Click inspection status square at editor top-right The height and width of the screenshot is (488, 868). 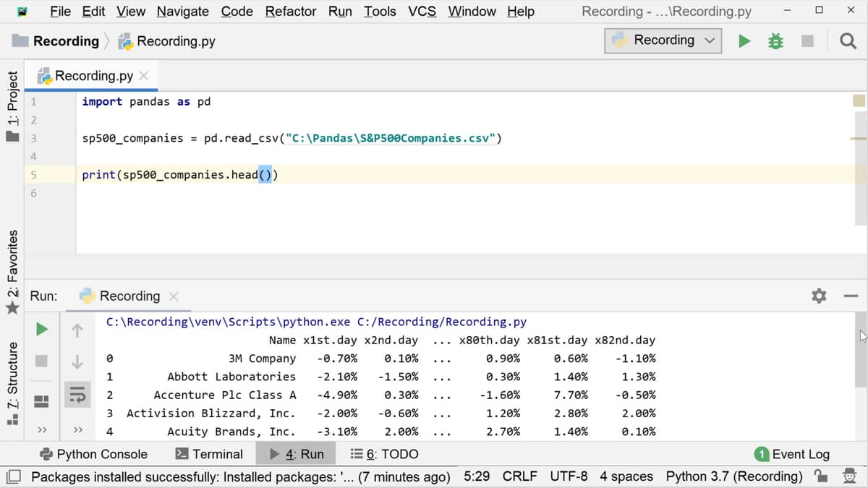click(x=859, y=101)
